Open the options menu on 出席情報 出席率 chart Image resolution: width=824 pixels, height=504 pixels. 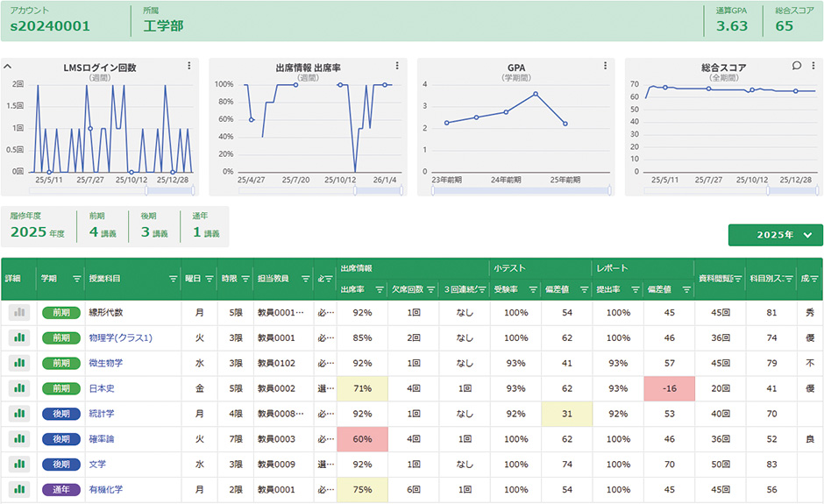(396, 66)
